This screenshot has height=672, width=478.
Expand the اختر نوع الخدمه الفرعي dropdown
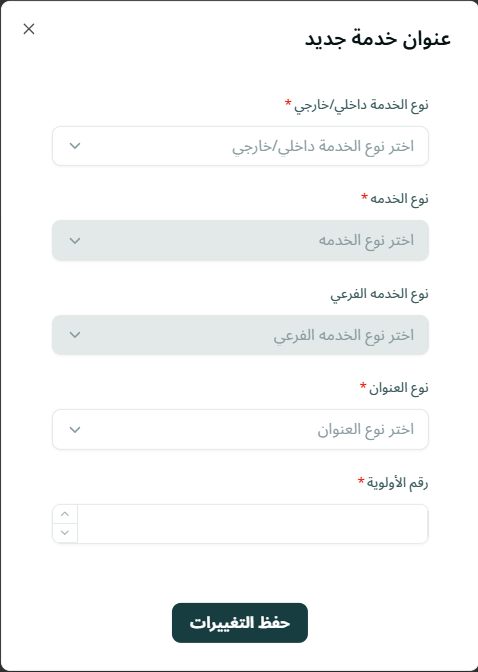240,335
